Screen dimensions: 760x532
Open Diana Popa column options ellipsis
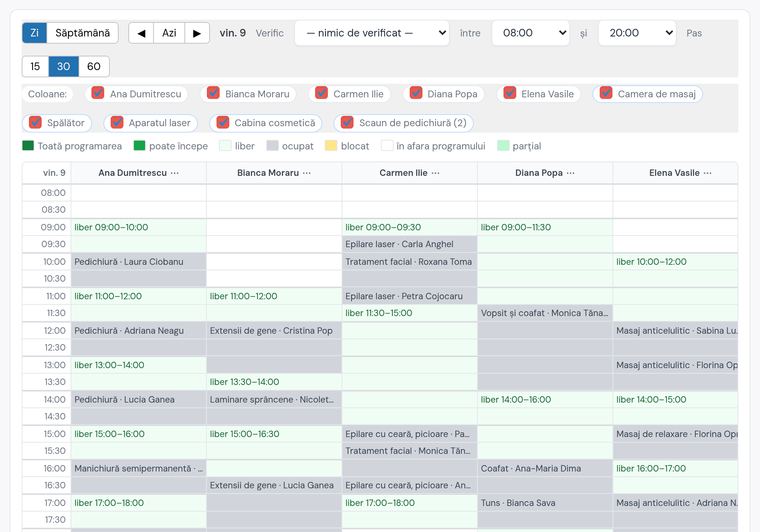point(571,173)
